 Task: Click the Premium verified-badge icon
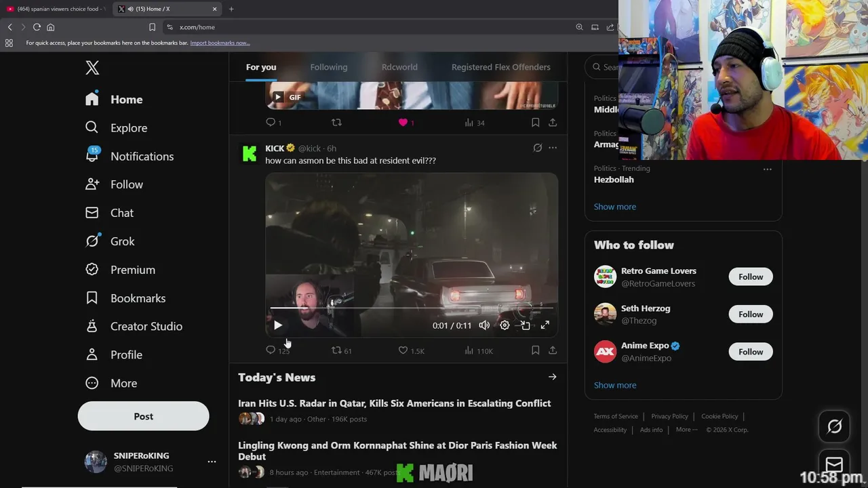point(92,270)
